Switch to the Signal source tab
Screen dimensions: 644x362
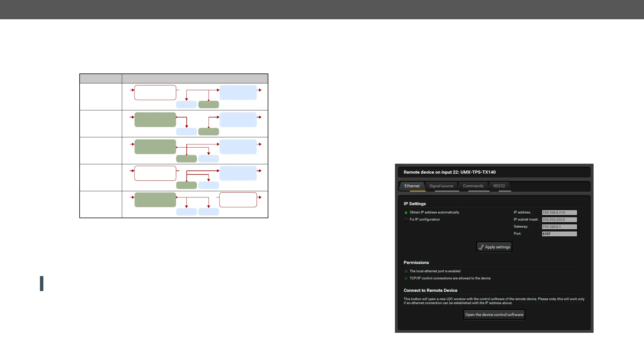coord(441,186)
